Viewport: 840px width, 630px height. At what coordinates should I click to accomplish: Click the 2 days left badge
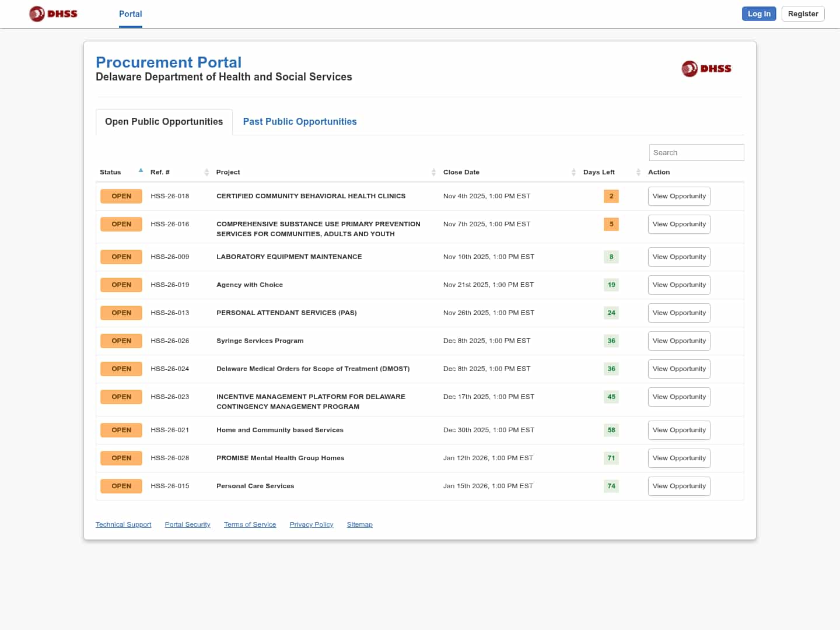(611, 196)
